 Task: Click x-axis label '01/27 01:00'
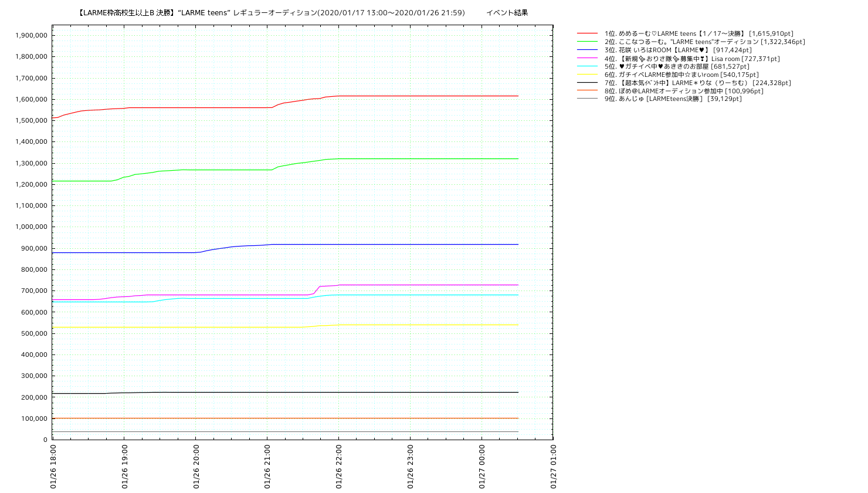tap(554, 467)
